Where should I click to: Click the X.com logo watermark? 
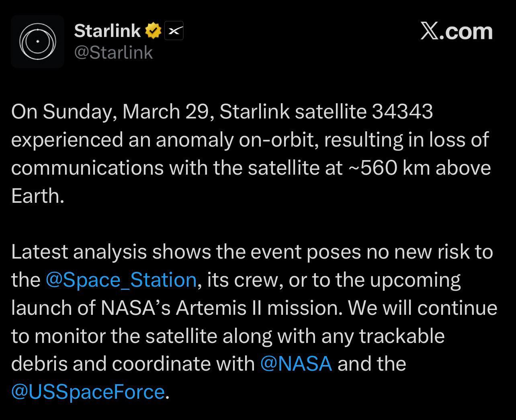[x=456, y=31]
